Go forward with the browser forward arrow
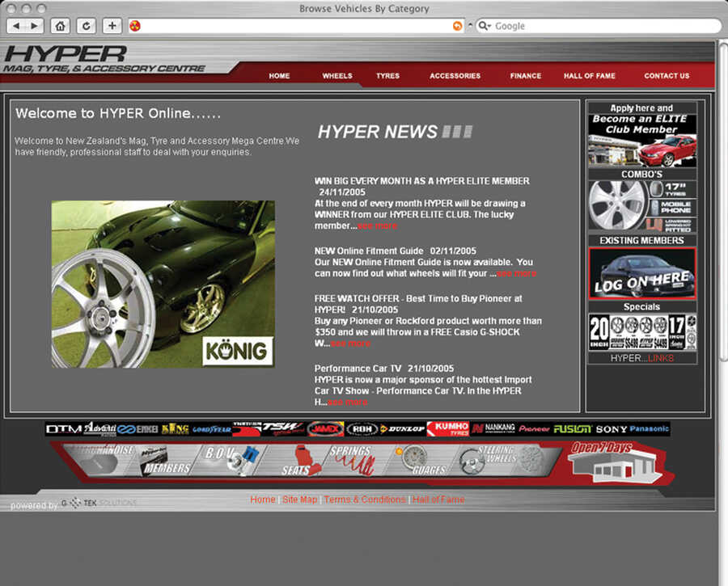Screen dimensions: 728x586 pyautogui.click(x=35, y=26)
